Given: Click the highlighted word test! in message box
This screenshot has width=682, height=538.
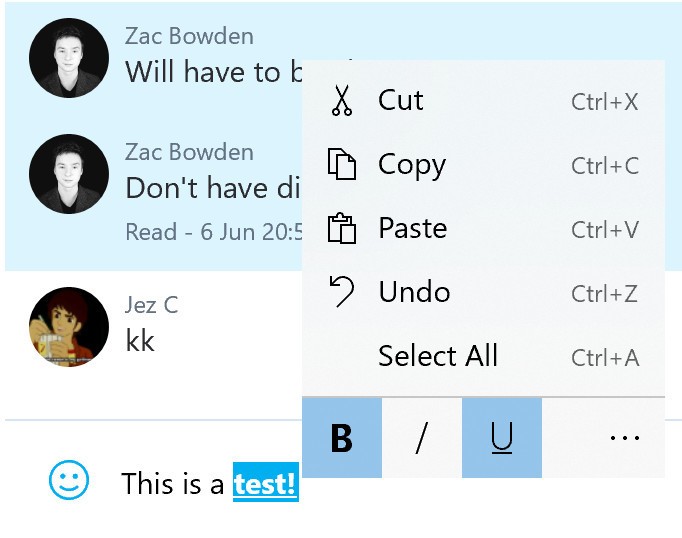Looking at the screenshot, I should 266,483.
